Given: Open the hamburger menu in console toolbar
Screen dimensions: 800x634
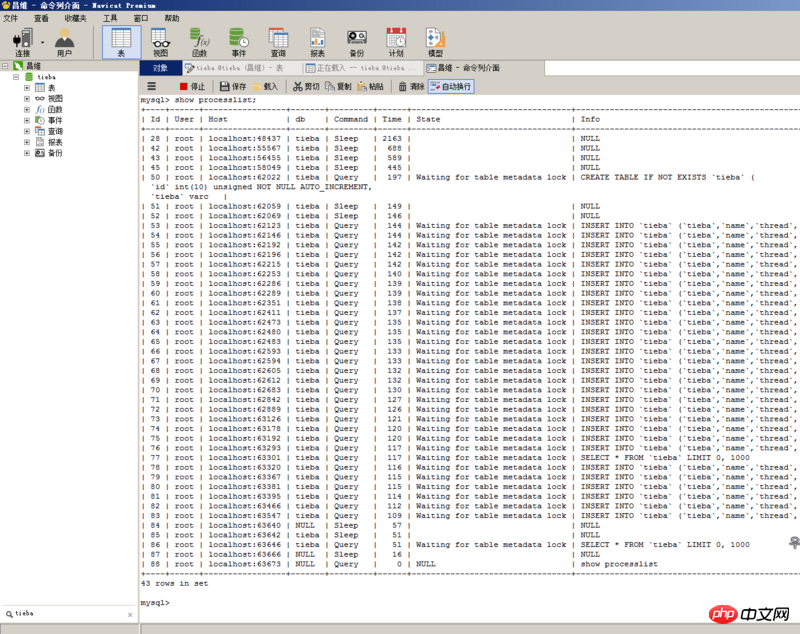Looking at the screenshot, I should click(x=152, y=87).
